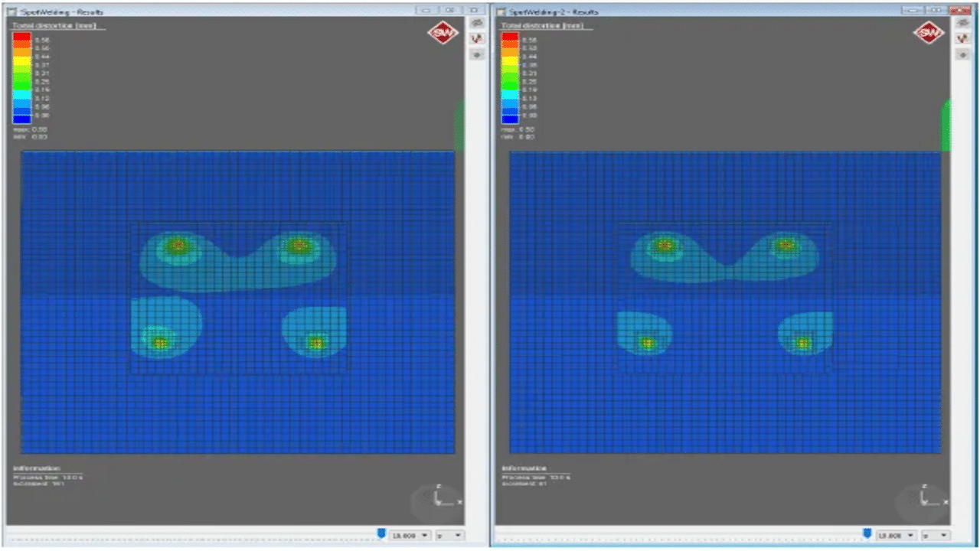
Task: Minimize the SpotWelding-2 results window
Action: coord(913,11)
